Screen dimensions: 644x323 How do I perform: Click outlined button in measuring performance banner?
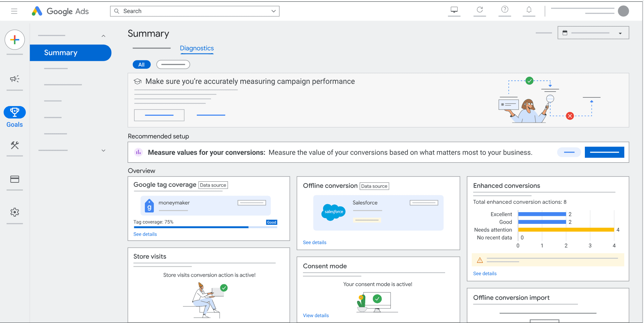pyautogui.click(x=159, y=115)
